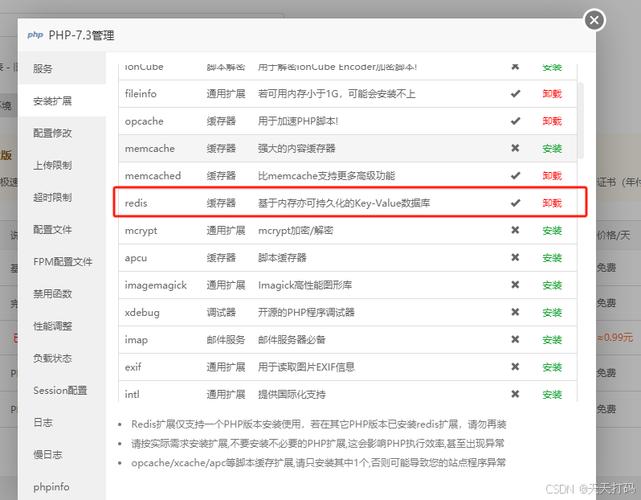Screen dimensions: 641x500
Task: Uninstall the redis extension
Action: (x=552, y=203)
